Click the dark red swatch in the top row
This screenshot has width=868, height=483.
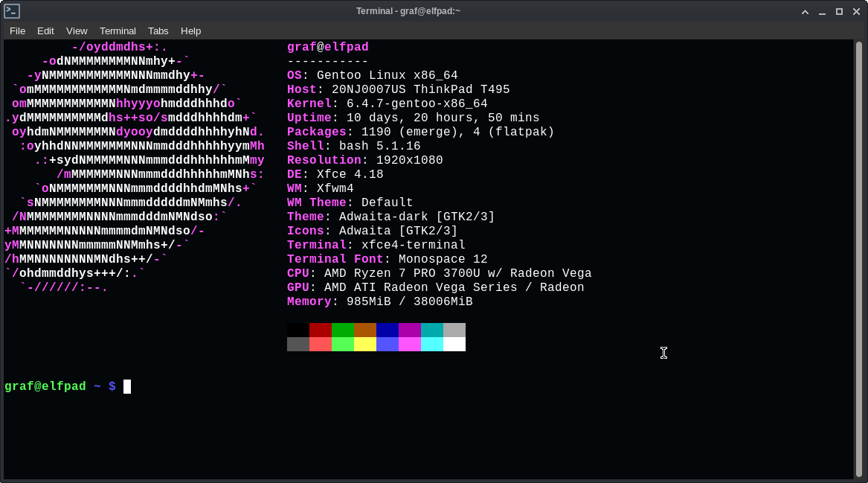(x=321, y=330)
